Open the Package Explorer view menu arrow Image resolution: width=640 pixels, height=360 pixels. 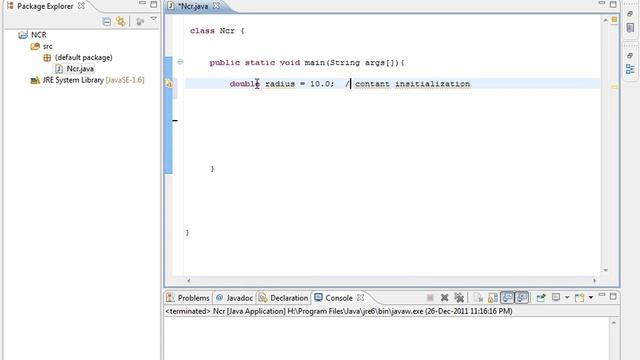coord(153,19)
